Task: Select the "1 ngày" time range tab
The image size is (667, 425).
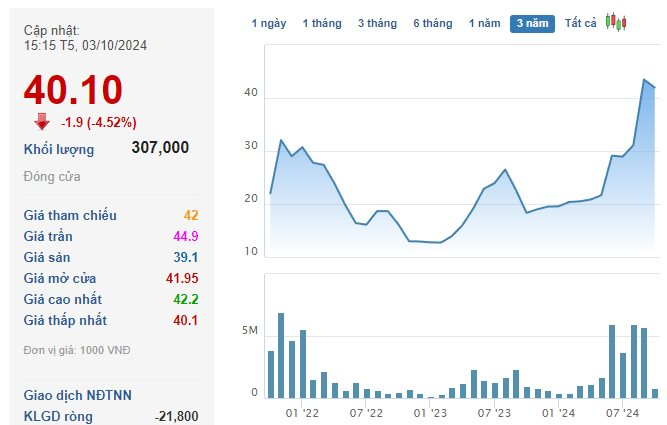Action: [268, 23]
